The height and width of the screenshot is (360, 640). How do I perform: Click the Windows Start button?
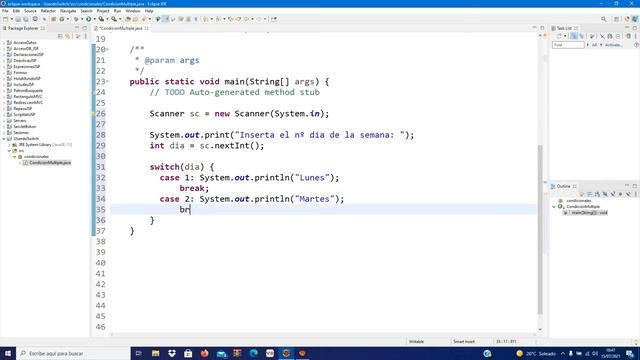[8, 353]
